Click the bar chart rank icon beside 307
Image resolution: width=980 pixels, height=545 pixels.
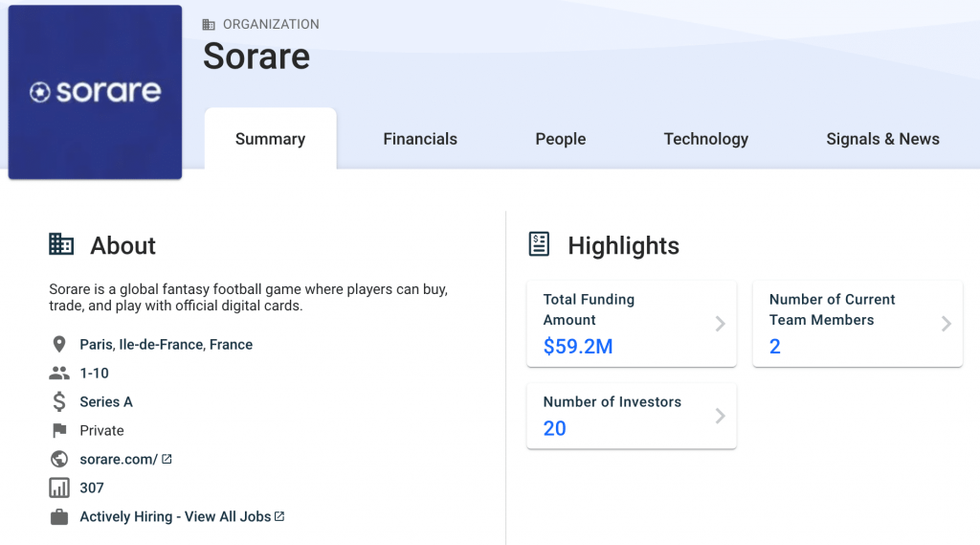coord(59,488)
